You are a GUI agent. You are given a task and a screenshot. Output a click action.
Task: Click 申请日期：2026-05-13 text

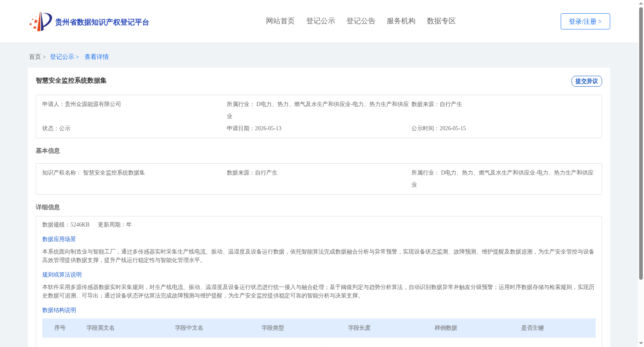[254, 128]
